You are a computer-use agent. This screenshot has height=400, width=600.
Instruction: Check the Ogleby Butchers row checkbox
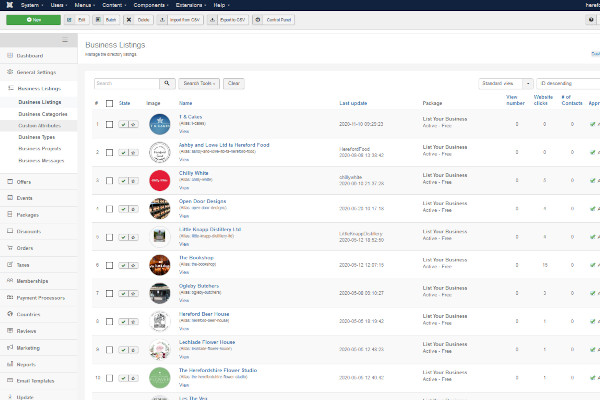[x=109, y=293]
